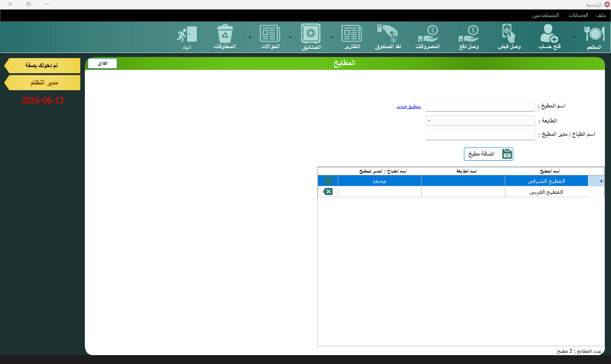The width and height of the screenshot is (611, 364).
Task: Expand the الطابعة printer dropdown
Action: (x=480, y=121)
